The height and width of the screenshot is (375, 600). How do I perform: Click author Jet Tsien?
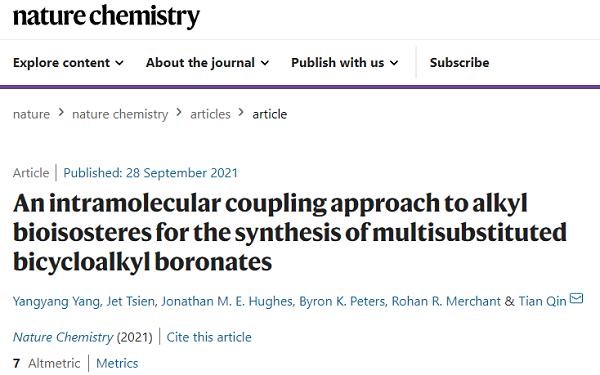(130, 302)
